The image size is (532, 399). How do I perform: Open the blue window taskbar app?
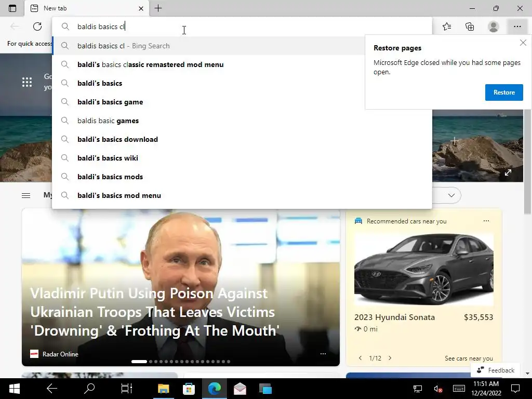tap(265, 389)
